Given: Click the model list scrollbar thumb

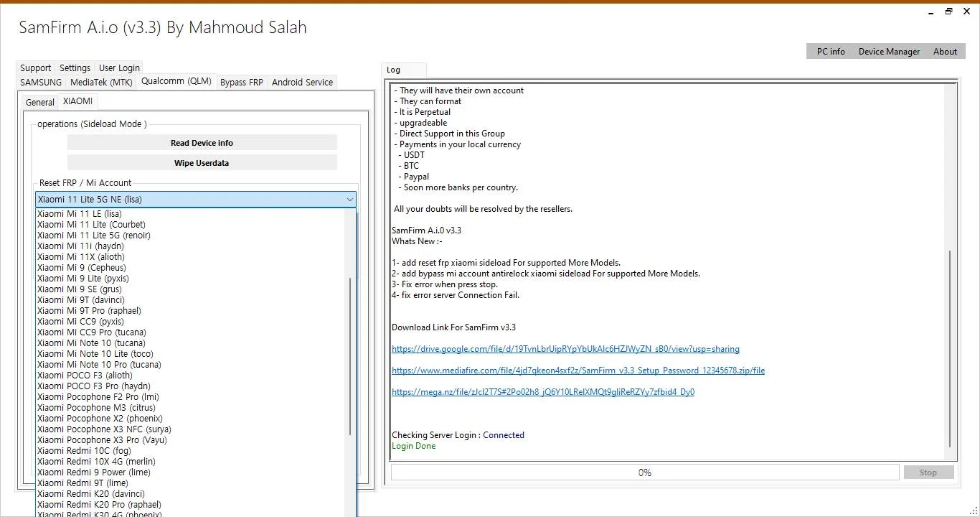Looking at the screenshot, I should coord(351,357).
